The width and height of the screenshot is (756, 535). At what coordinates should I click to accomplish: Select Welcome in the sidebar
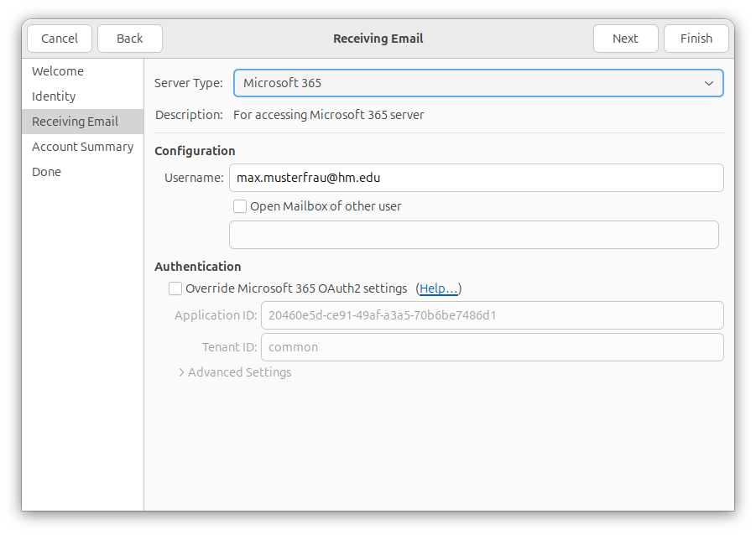click(82, 71)
